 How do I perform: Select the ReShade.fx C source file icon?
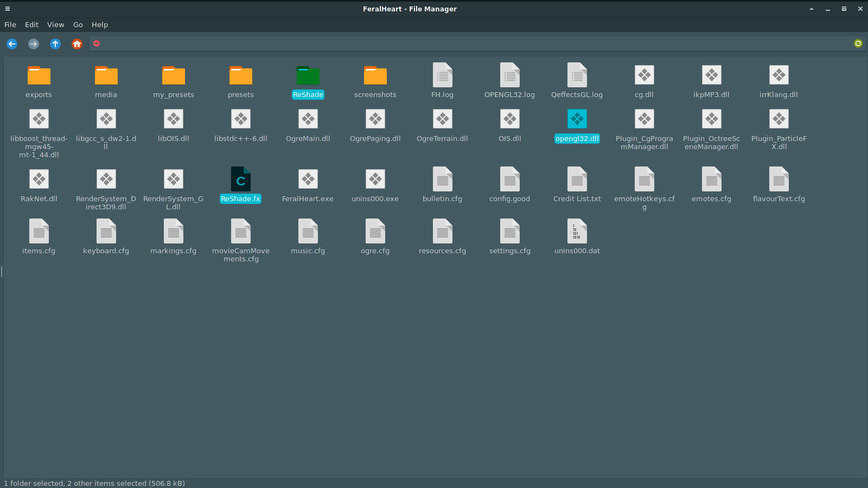point(241,179)
